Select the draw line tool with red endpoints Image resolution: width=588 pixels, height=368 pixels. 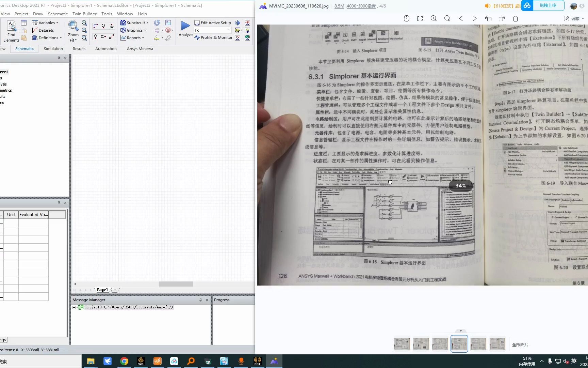pyautogui.click(x=112, y=36)
